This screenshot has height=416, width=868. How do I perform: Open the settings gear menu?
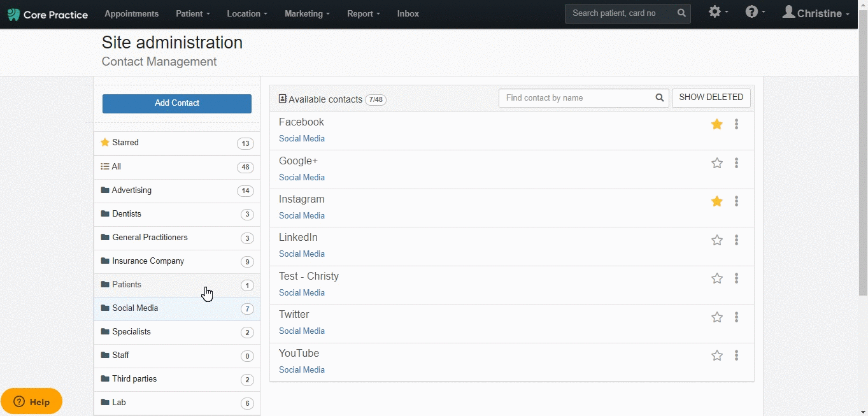pos(718,12)
